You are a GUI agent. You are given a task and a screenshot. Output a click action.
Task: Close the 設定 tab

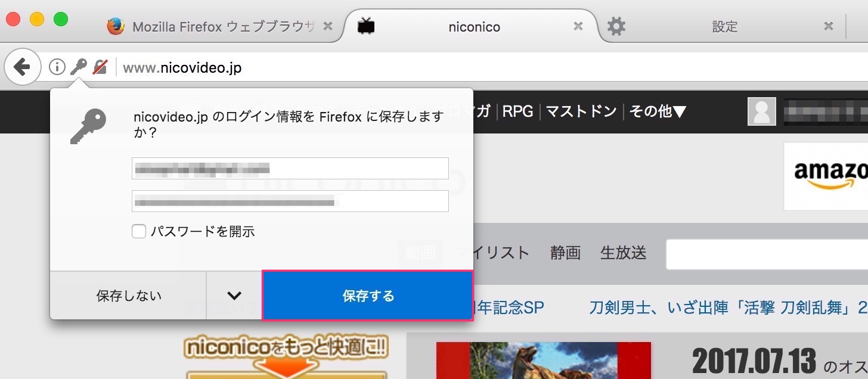(828, 26)
